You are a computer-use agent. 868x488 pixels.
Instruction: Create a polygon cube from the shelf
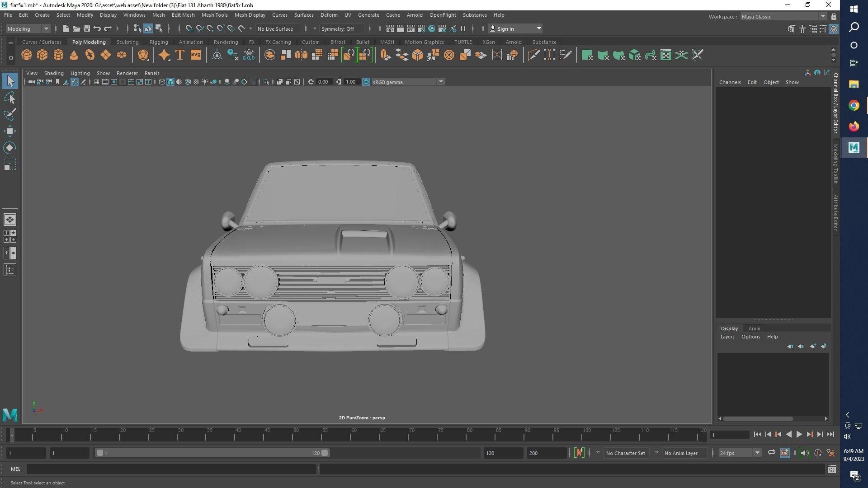tap(42, 55)
